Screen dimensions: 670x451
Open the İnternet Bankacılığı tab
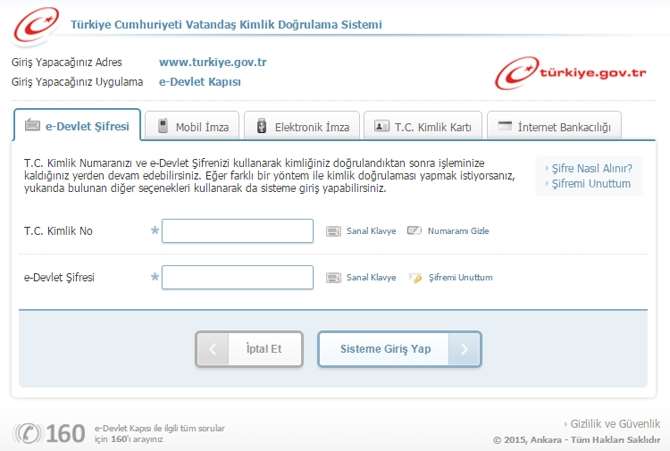[555, 126]
